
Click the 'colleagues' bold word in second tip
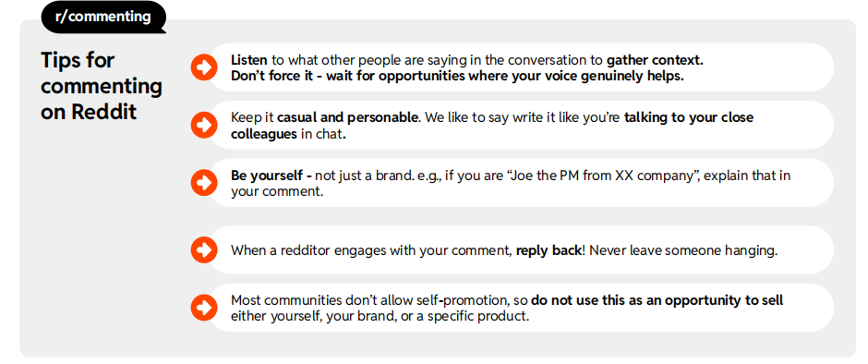click(x=264, y=135)
